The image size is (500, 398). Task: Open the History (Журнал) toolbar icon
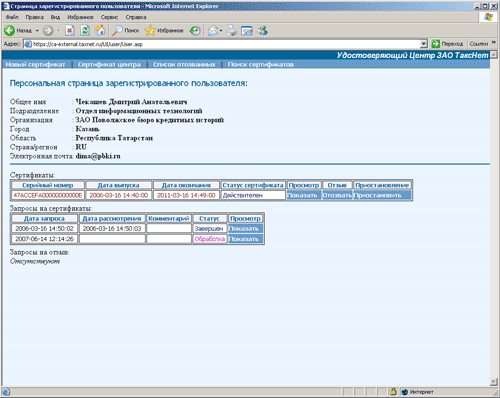click(195, 31)
